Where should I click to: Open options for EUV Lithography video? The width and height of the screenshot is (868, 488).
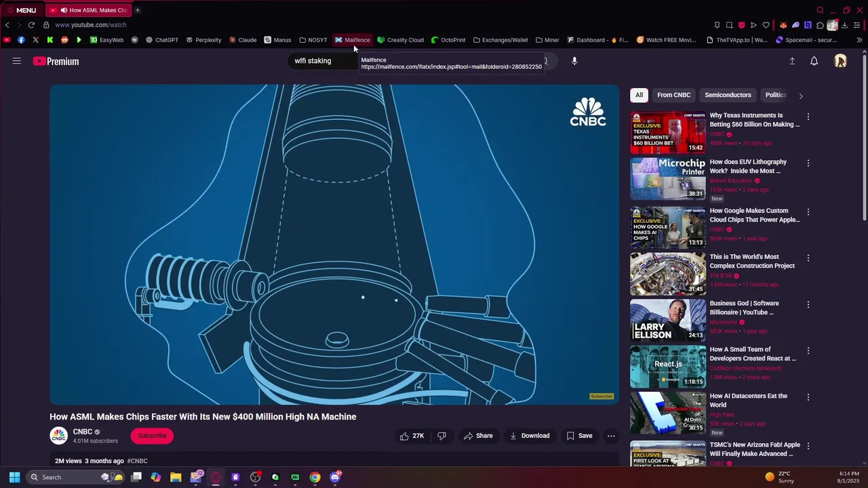808,163
